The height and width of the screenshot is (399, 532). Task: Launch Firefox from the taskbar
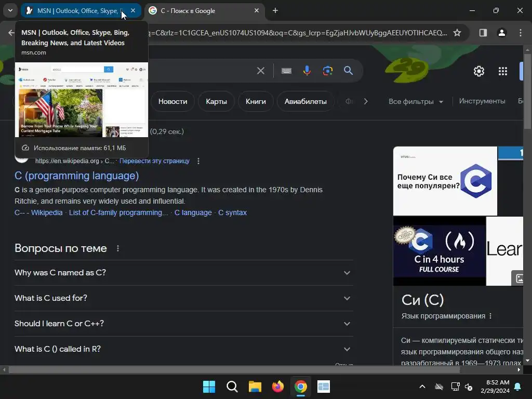coord(278,387)
